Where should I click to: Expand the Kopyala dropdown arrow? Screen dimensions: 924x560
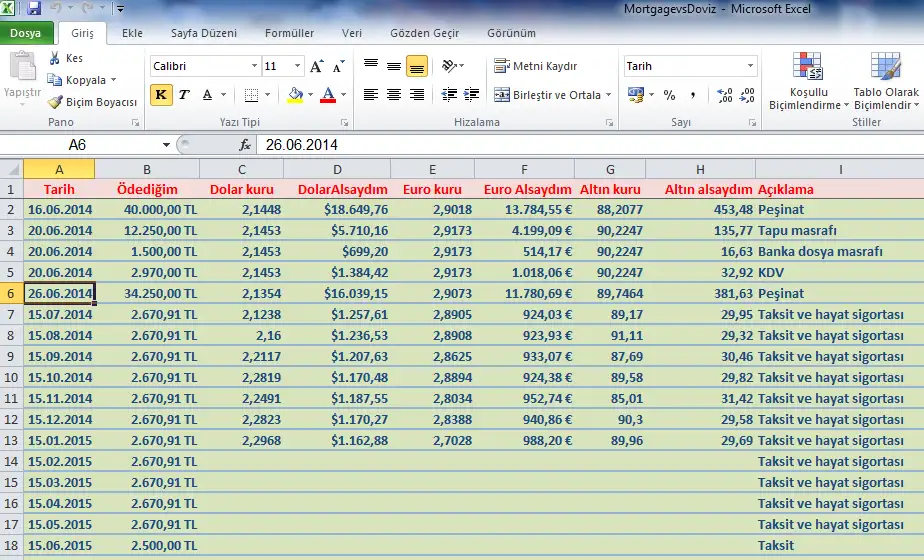113,80
